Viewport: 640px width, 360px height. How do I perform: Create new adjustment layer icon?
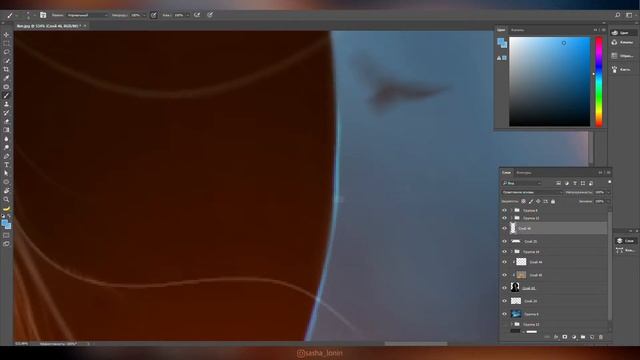[574, 337]
